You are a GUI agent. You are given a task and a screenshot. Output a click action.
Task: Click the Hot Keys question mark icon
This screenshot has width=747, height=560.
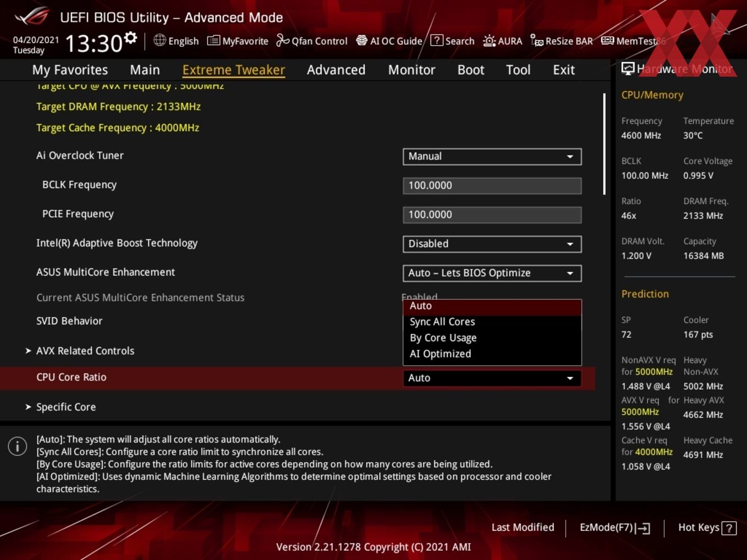[729, 528]
